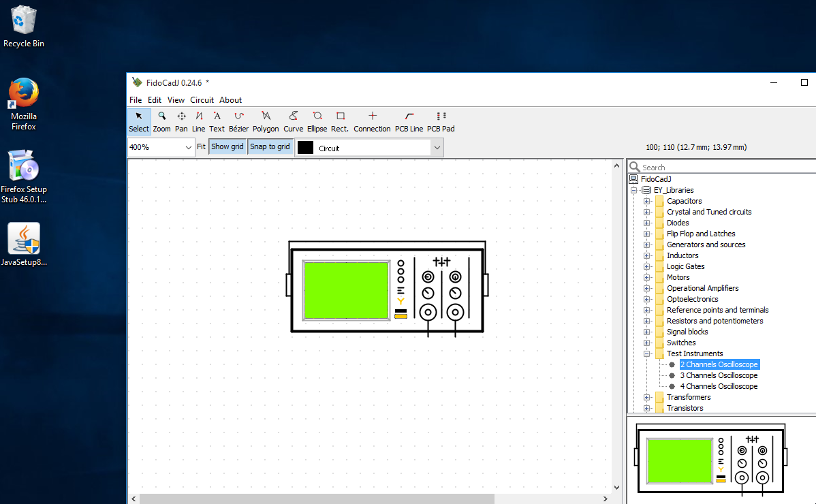The height and width of the screenshot is (504, 816).
Task: Open the Circuit menu
Action: coord(202,100)
